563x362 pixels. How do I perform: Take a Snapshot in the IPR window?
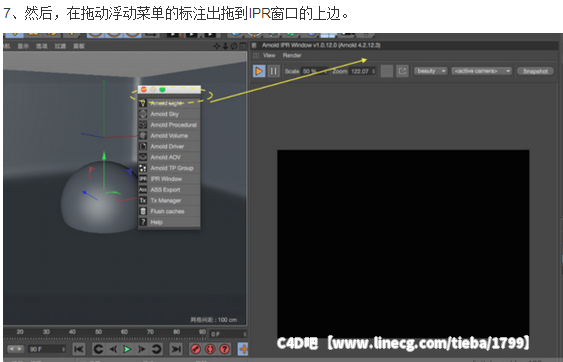pyautogui.click(x=535, y=71)
